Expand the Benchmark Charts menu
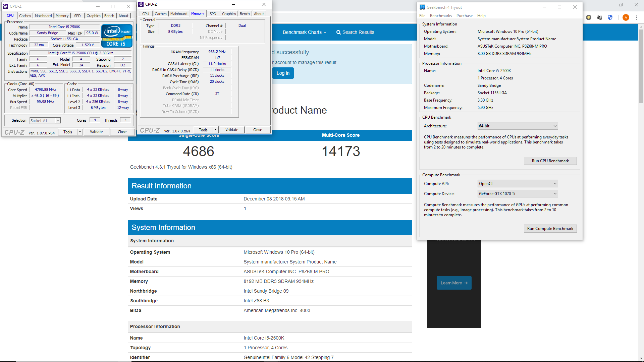This screenshot has width=644, height=362. [304, 33]
